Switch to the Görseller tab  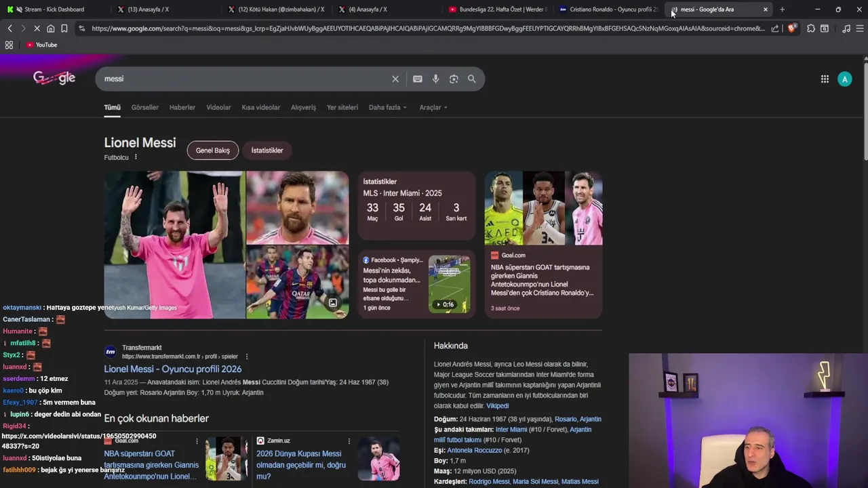coord(144,107)
